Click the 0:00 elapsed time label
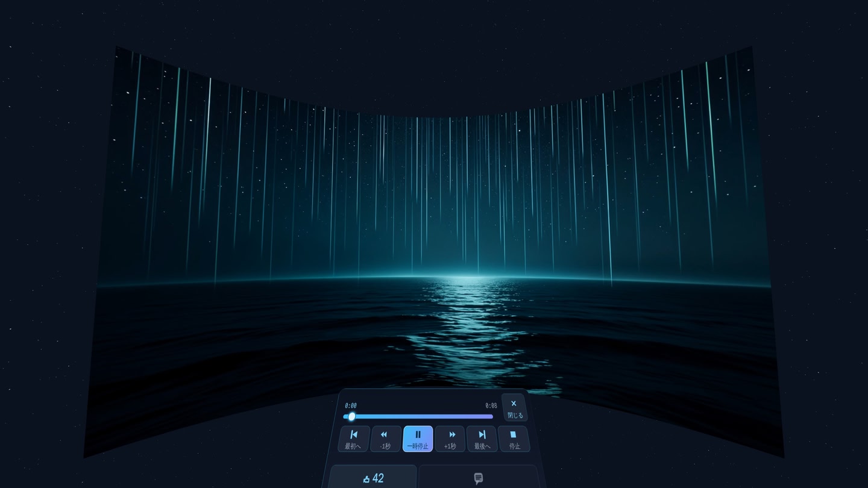This screenshot has width=868, height=488. 351,405
